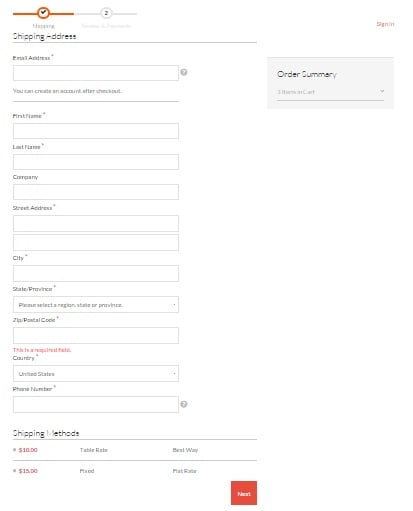The image size is (413, 511).
Task: Click the help icon beside Email Address
Action: coord(184,72)
